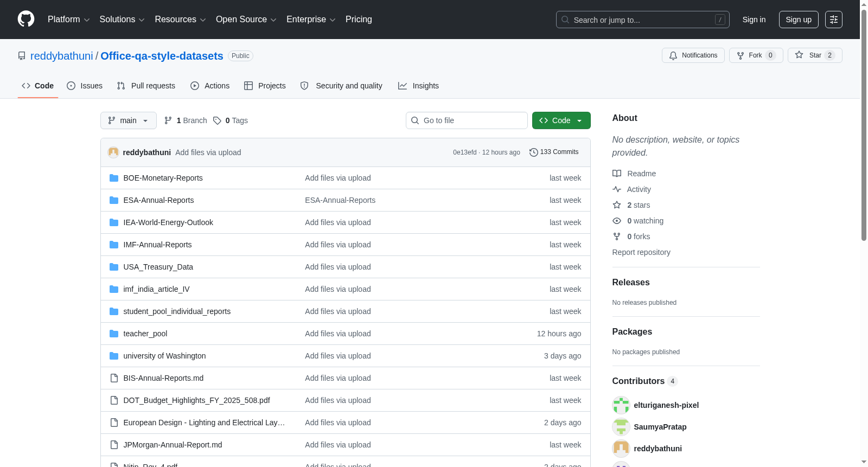
Task: Go to the Pricing page
Action: 359,20
